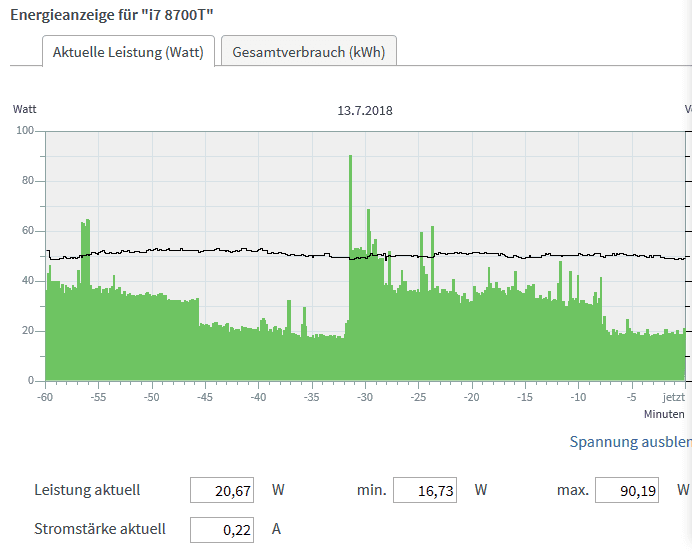The image size is (692, 554).
Task: Click the -45 label on time axis
Action: click(x=204, y=397)
